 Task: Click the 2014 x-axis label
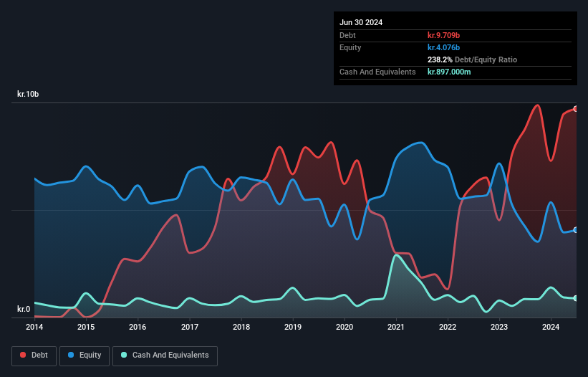34,327
